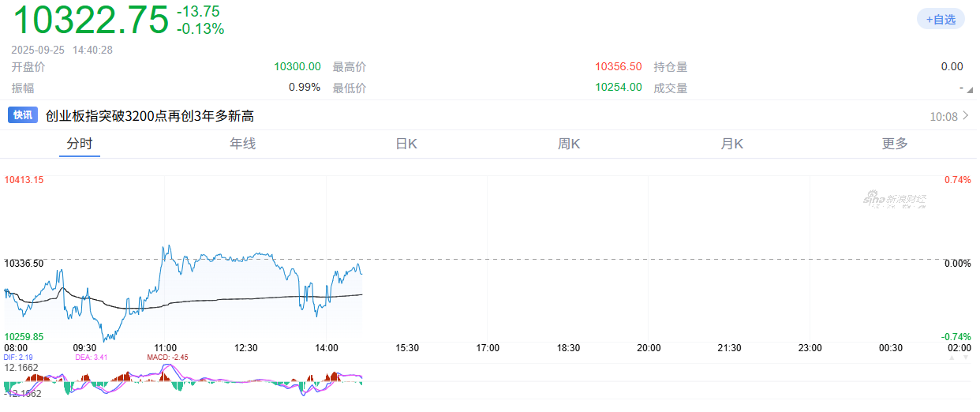Screen dimensions: 980x412
Task: Click the blue 快讯 news badge
Action: (x=23, y=115)
